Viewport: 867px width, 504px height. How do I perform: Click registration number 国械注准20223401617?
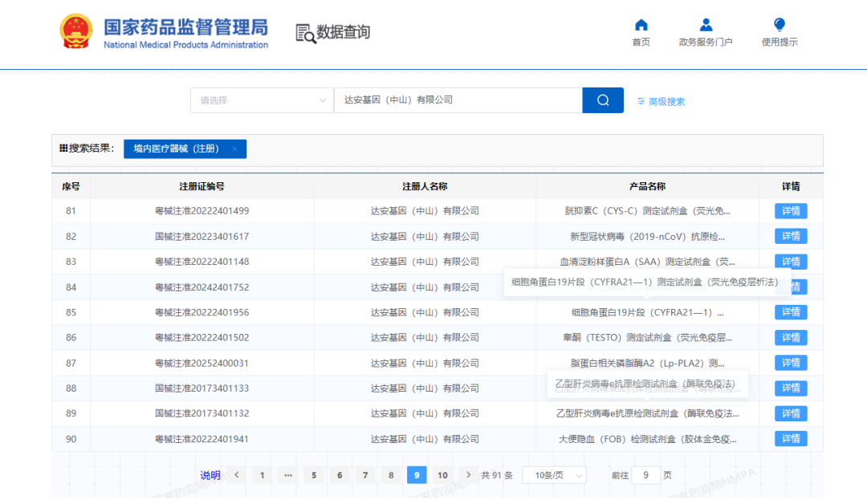tap(201, 237)
